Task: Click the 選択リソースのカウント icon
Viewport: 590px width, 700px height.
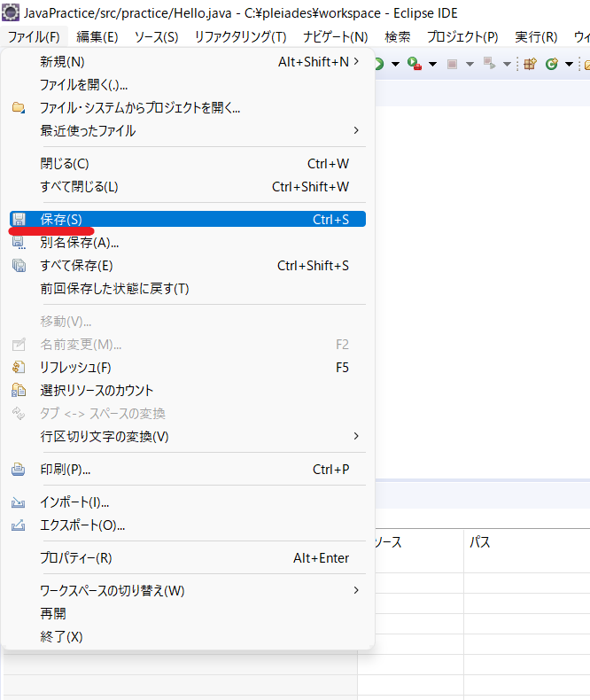Action: (x=19, y=390)
